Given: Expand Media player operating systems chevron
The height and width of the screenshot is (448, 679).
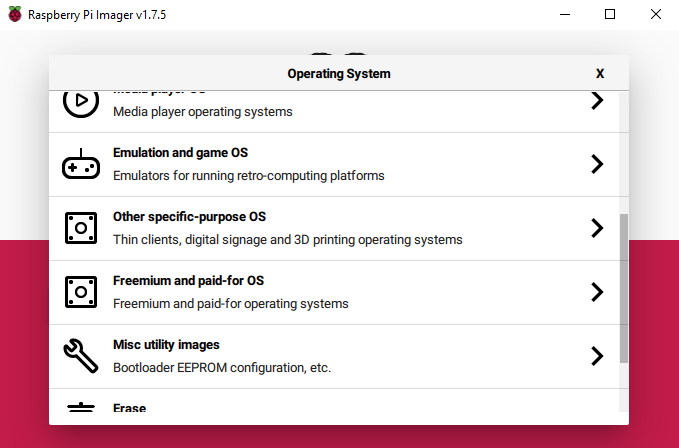Looking at the screenshot, I should (x=597, y=100).
